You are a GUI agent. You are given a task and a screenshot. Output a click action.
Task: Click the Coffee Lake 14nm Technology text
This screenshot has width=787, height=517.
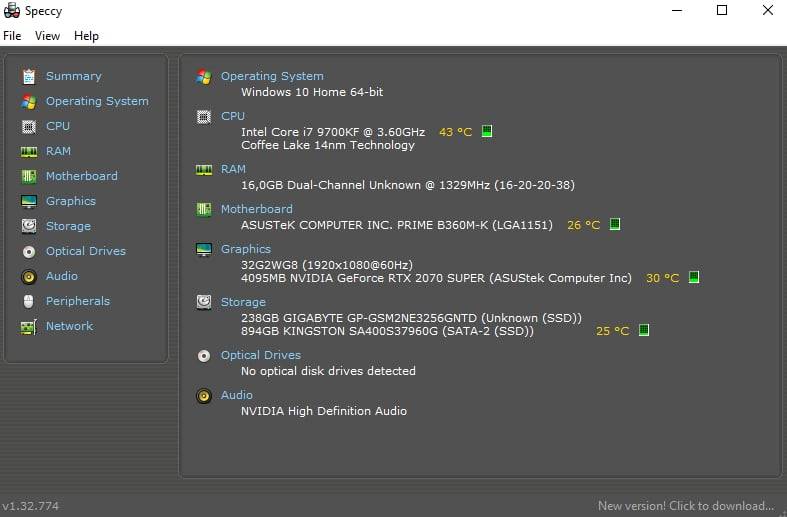click(x=328, y=145)
